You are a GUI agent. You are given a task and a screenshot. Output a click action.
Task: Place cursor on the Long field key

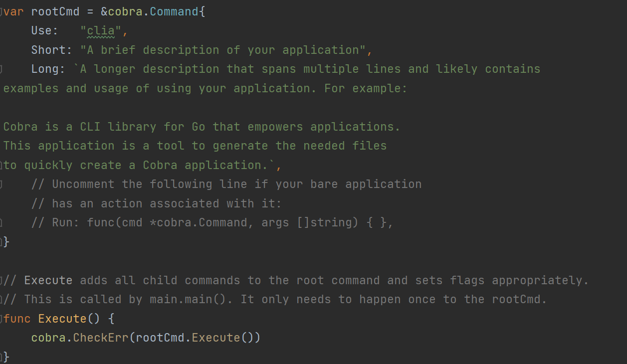(x=45, y=69)
